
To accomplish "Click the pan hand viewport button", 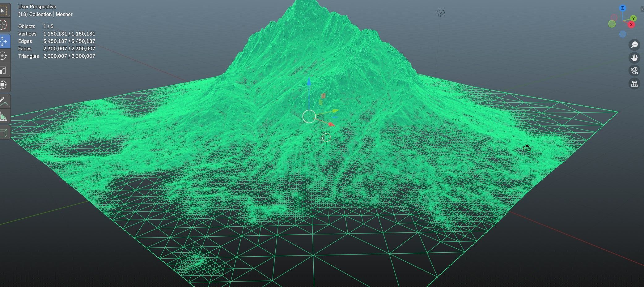I will (634, 58).
